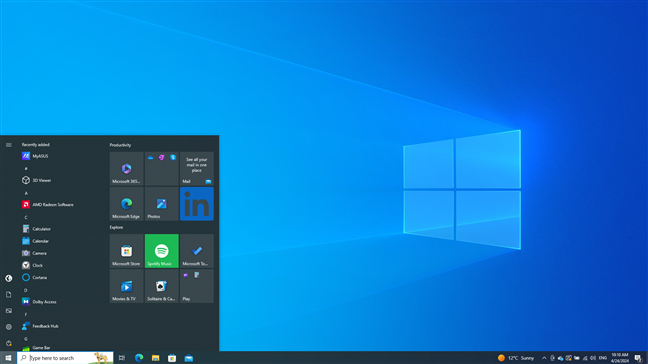Expand the Start menu hamburger button
Image resolution: width=648 pixels, height=364 pixels.
pos(9,145)
